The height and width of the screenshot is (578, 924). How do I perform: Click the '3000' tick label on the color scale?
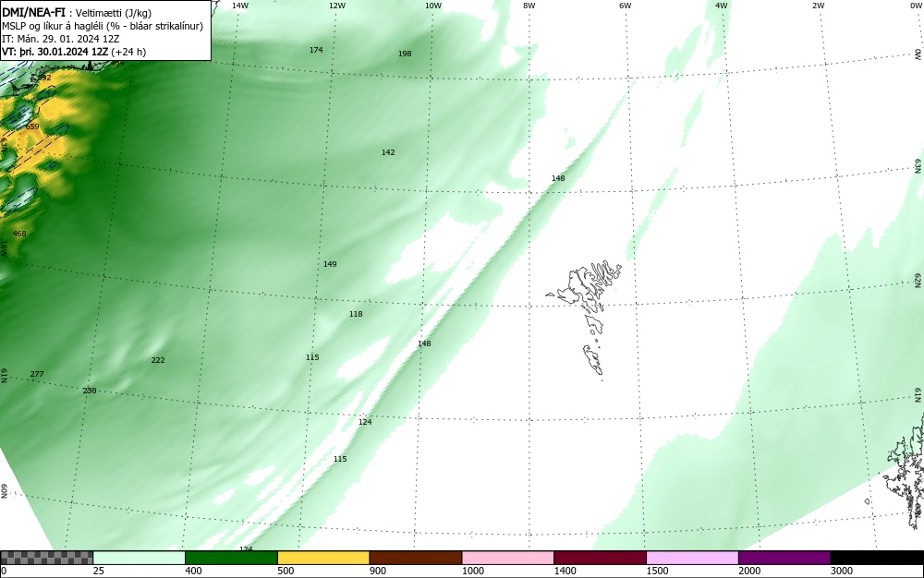(x=842, y=571)
